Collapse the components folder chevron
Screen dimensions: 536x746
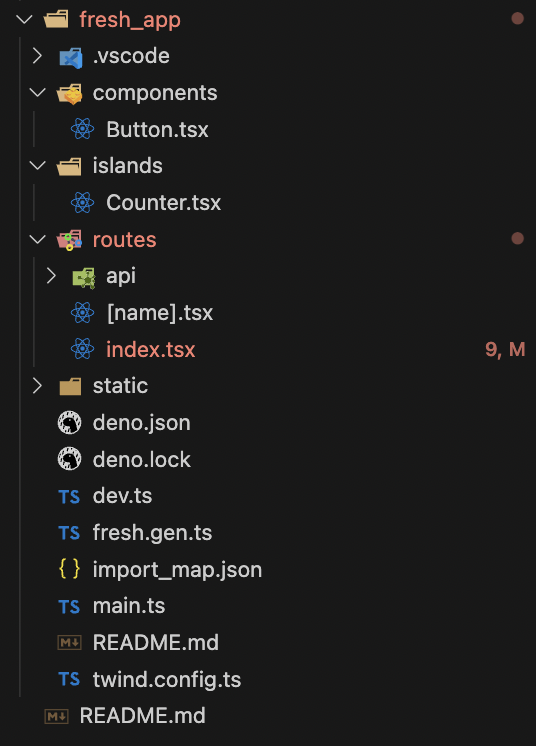tap(37, 92)
